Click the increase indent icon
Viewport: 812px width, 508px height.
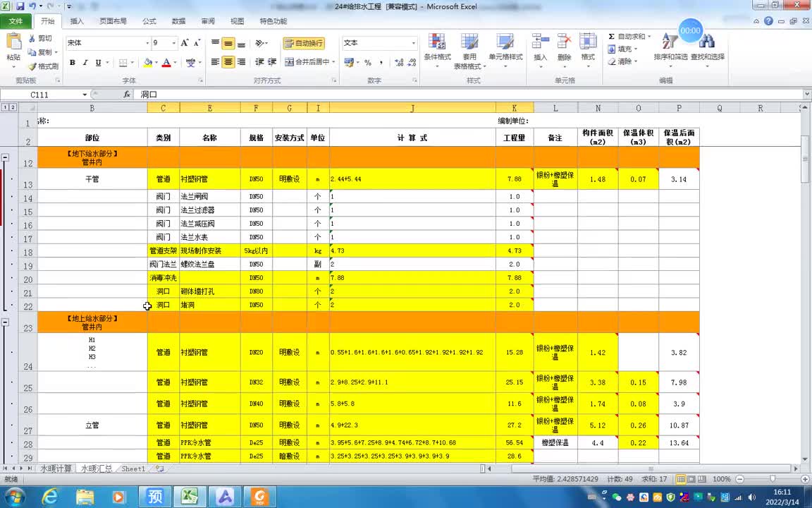[272, 62]
